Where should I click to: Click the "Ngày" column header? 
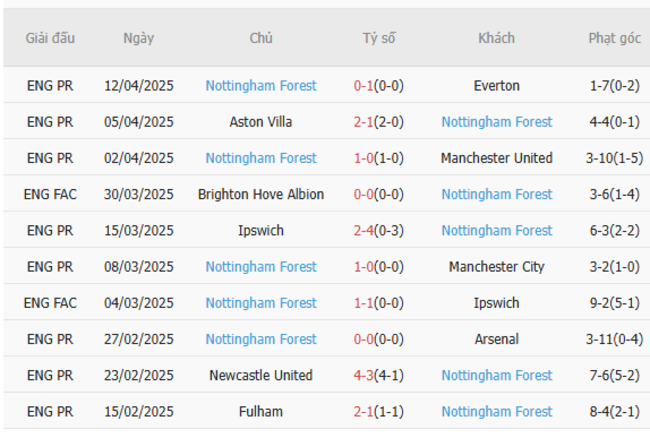[139, 39]
